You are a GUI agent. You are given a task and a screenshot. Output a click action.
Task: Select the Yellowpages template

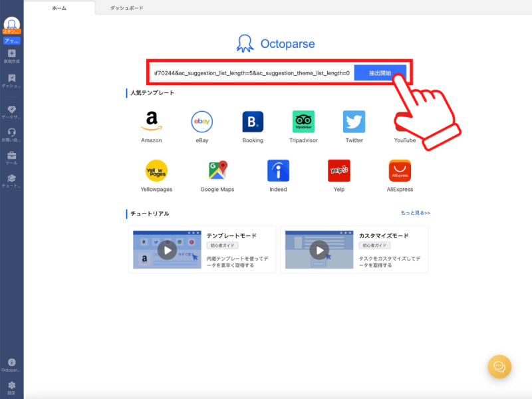click(156, 176)
